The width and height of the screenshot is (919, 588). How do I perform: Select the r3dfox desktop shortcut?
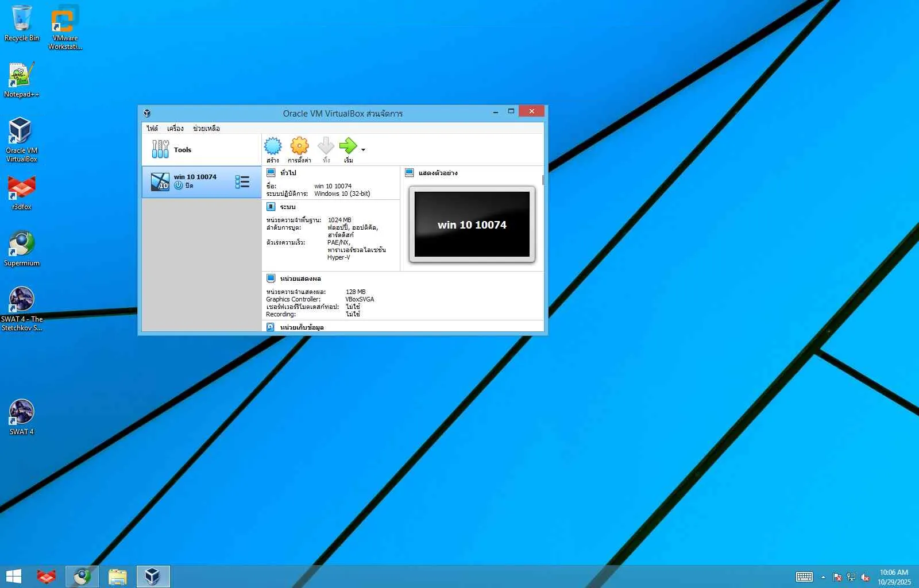22,192
